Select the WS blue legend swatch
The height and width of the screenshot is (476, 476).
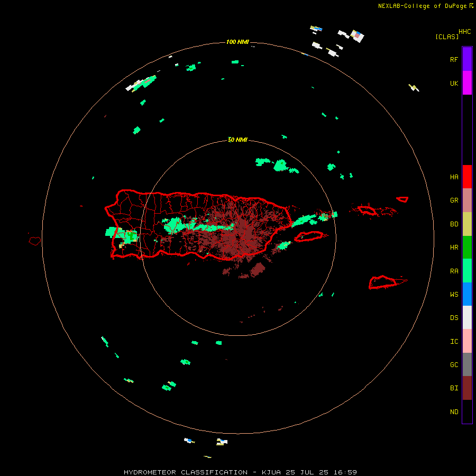(467, 294)
